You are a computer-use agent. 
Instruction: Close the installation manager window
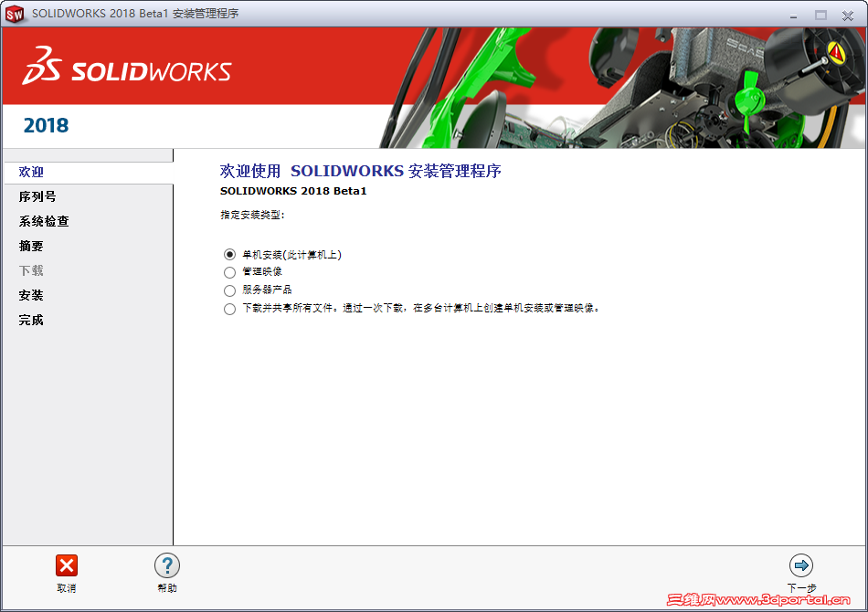[848, 16]
